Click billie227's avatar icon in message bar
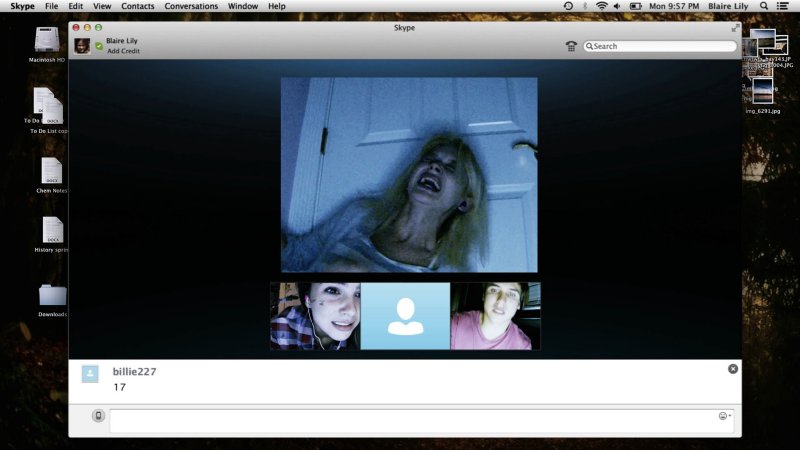The height and width of the screenshot is (450, 800). pos(90,373)
